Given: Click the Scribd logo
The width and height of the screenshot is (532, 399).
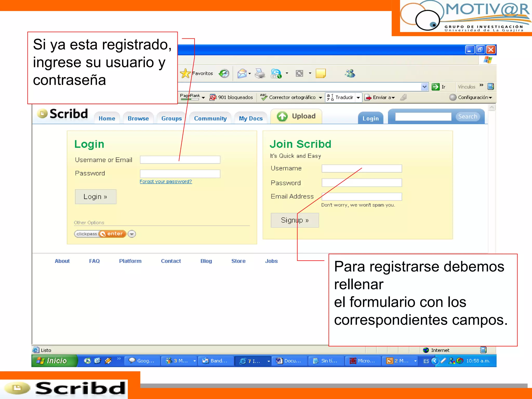Looking at the screenshot, I should tap(62, 114).
